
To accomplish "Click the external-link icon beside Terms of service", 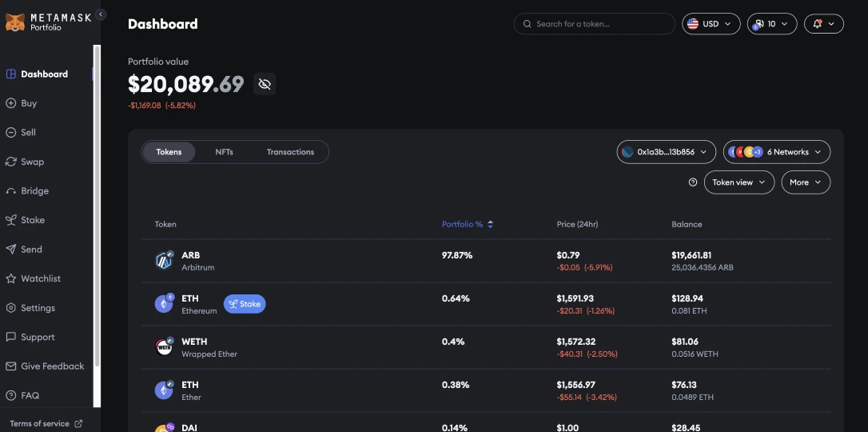I will [78, 424].
